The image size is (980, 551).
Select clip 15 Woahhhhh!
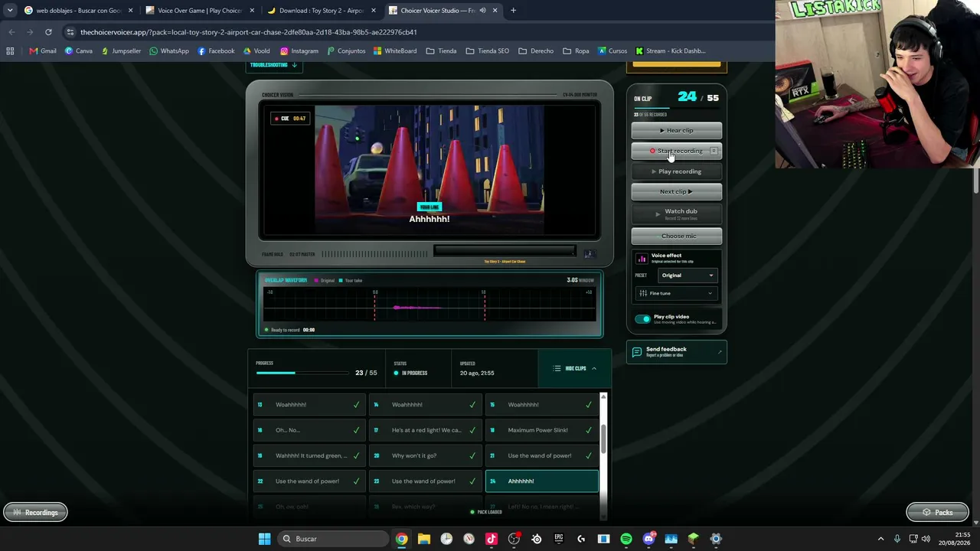coord(542,405)
